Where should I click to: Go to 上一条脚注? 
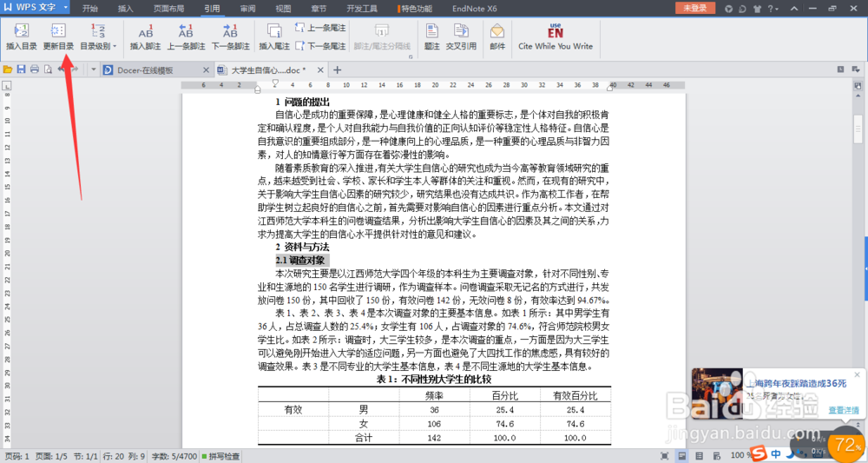point(186,37)
